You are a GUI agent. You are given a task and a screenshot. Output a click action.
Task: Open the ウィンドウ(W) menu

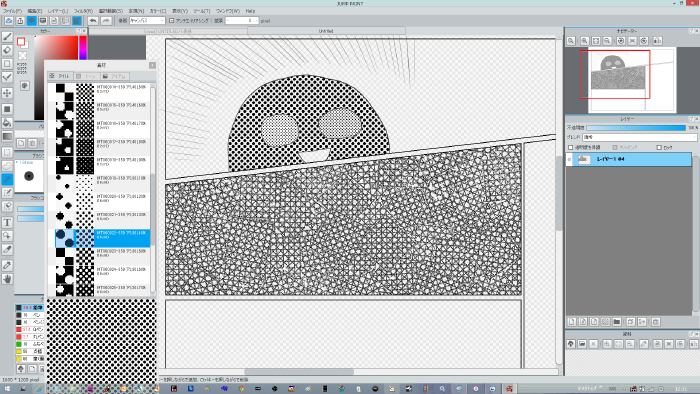pyautogui.click(x=228, y=11)
